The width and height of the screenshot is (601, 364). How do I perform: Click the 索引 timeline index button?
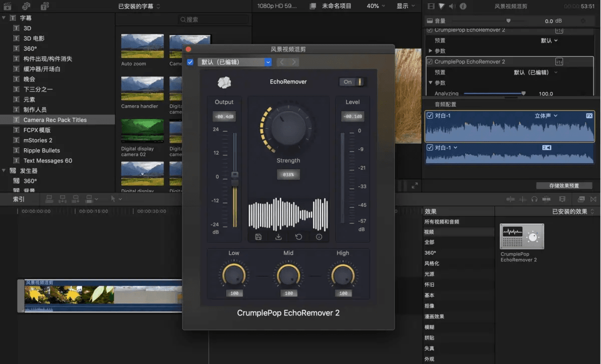point(19,199)
